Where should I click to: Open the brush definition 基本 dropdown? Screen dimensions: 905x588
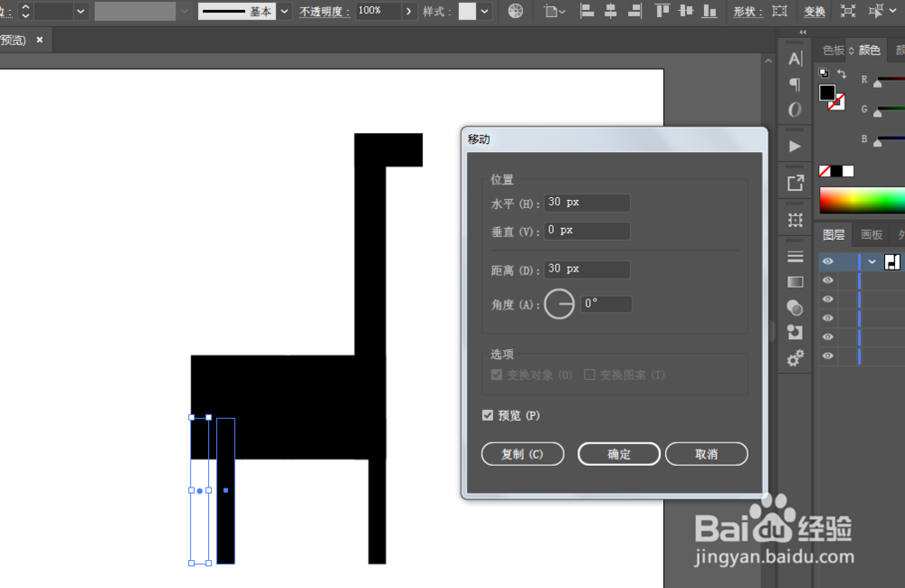pos(284,11)
